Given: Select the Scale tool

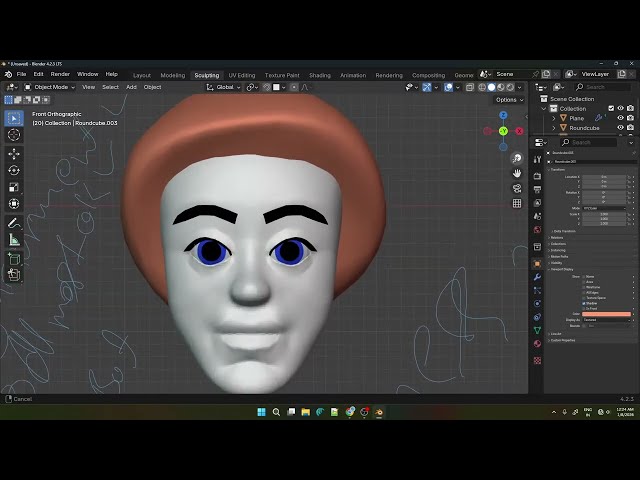Looking at the screenshot, I should [14, 187].
